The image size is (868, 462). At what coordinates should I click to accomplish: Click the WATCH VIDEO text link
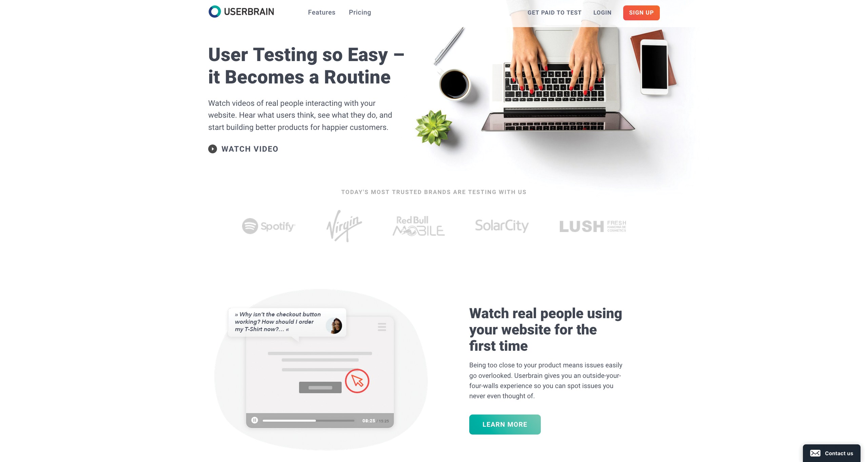tap(250, 149)
